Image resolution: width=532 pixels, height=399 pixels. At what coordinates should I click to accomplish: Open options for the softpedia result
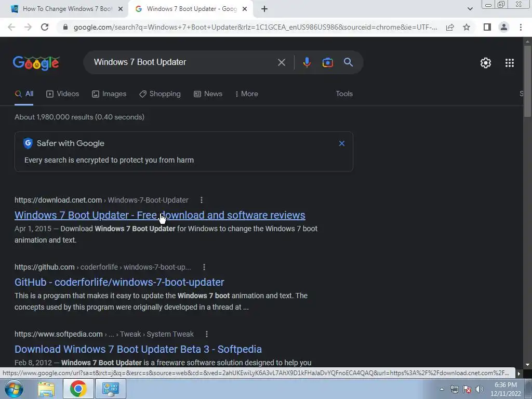(x=207, y=334)
